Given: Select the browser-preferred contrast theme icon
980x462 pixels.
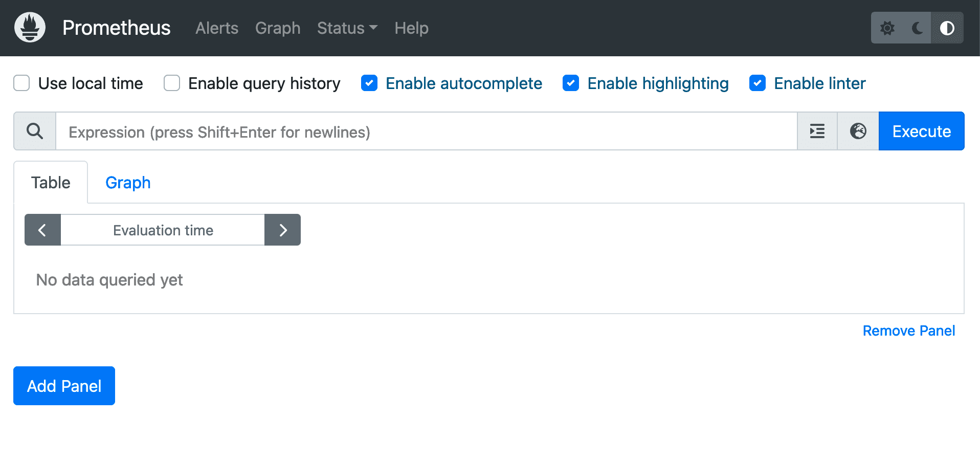Looking at the screenshot, I should click(x=947, y=28).
